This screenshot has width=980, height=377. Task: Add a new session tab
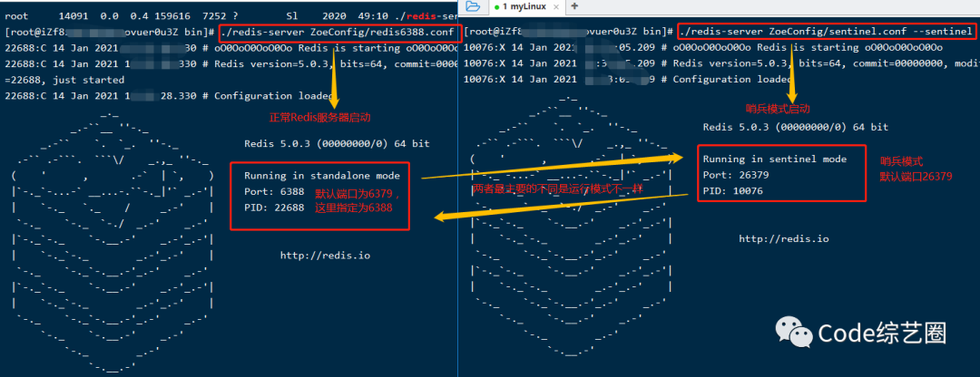coord(574,6)
